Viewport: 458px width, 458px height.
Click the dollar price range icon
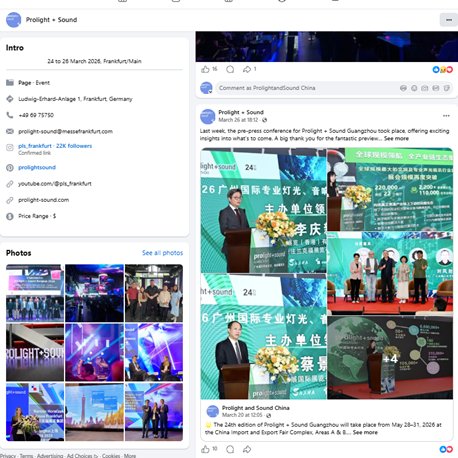coord(10,216)
